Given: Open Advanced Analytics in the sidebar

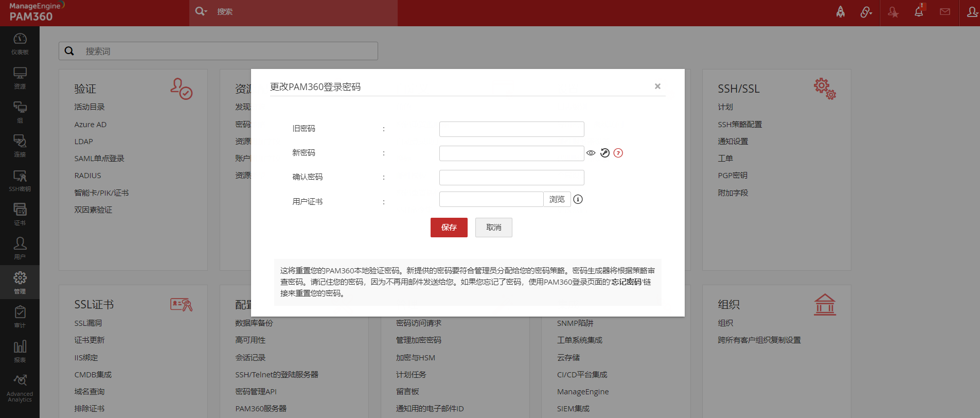Looking at the screenshot, I should (x=20, y=388).
